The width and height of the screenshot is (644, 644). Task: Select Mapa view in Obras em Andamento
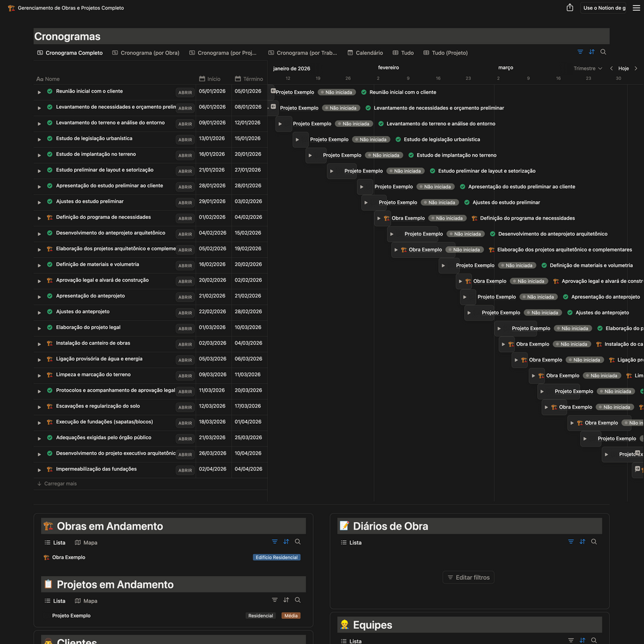86,542
